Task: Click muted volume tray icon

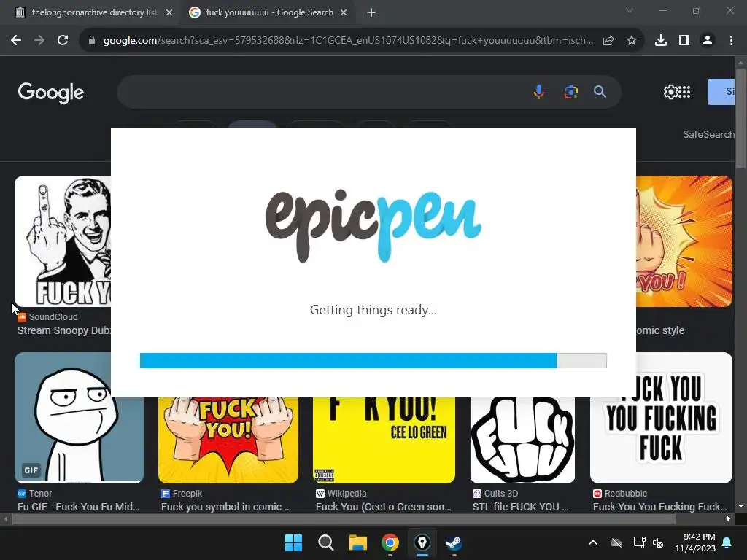Action: (x=659, y=542)
